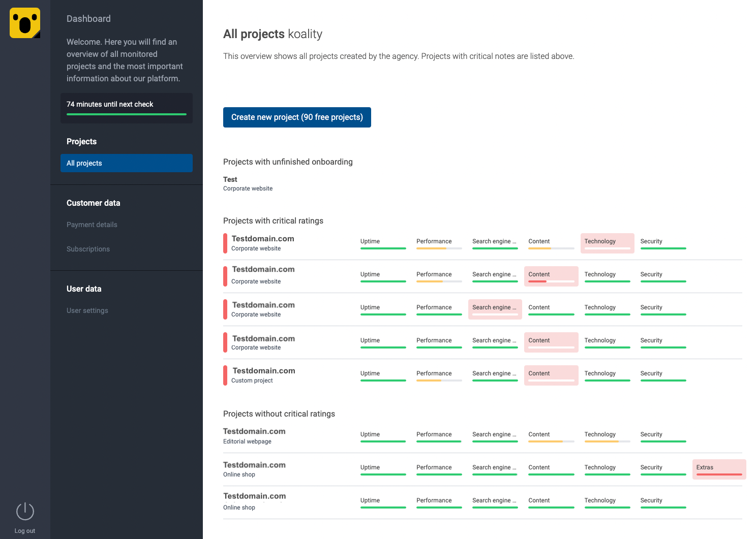Click the Extras critical badge on Online shop
Image resolution: width=756 pixels, height=539 pixels.
(718, 469)
